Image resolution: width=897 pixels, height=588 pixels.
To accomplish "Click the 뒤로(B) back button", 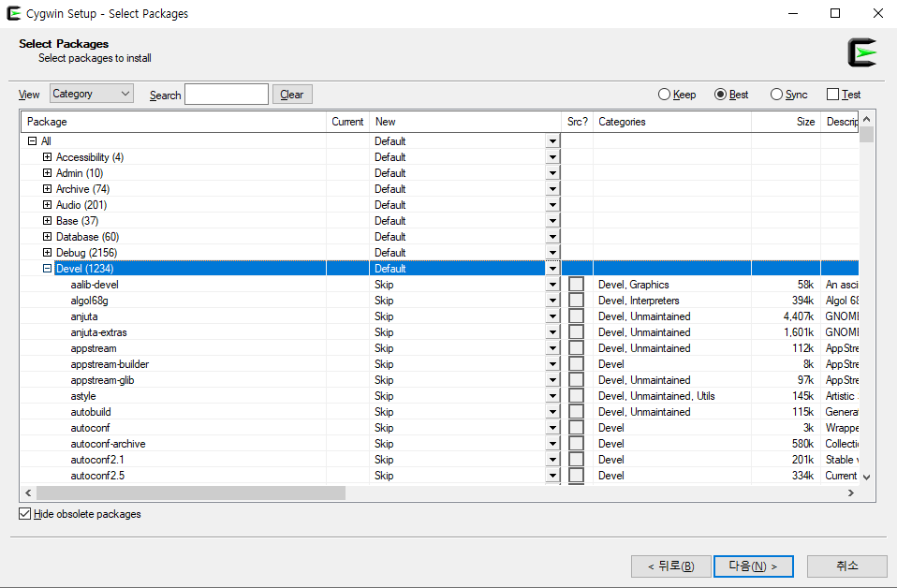I will 671,566.
